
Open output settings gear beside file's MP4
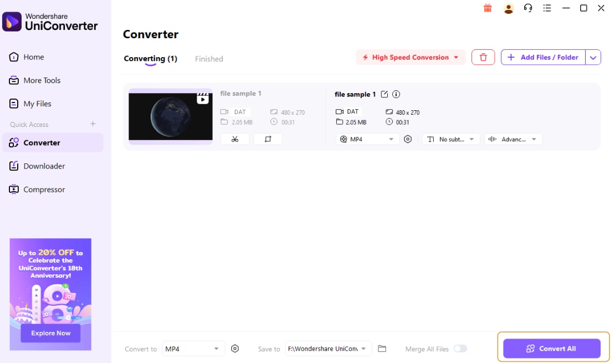(x=408, y=139)
